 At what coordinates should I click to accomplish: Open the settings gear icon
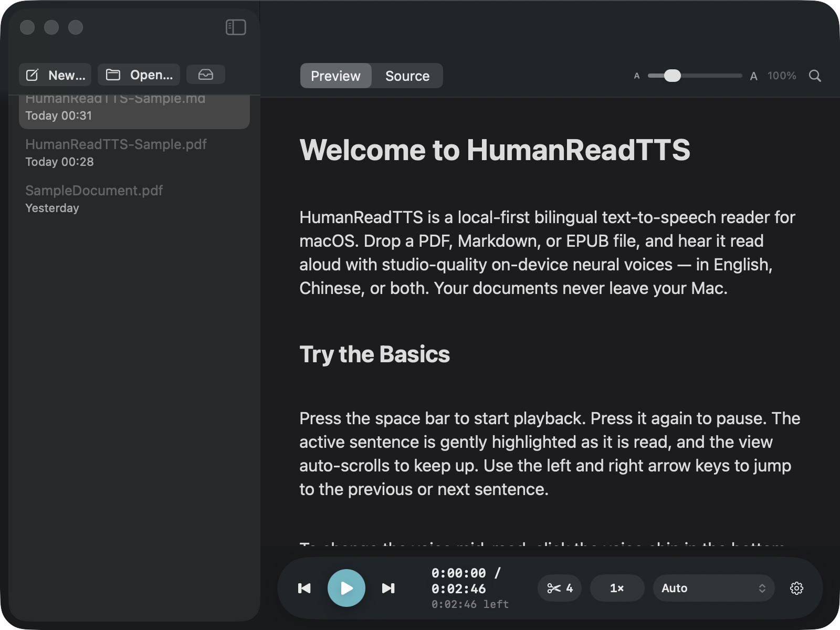tap(796, 588)
